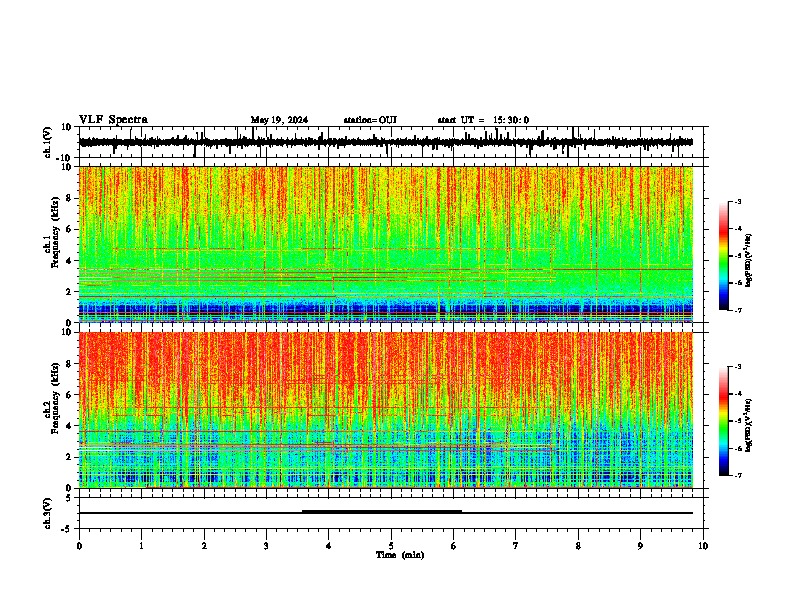
Task: Click the ch.2 colorbar 'log(PSD)' unit label
Action: pyautogui.click(x=749, y=426)
